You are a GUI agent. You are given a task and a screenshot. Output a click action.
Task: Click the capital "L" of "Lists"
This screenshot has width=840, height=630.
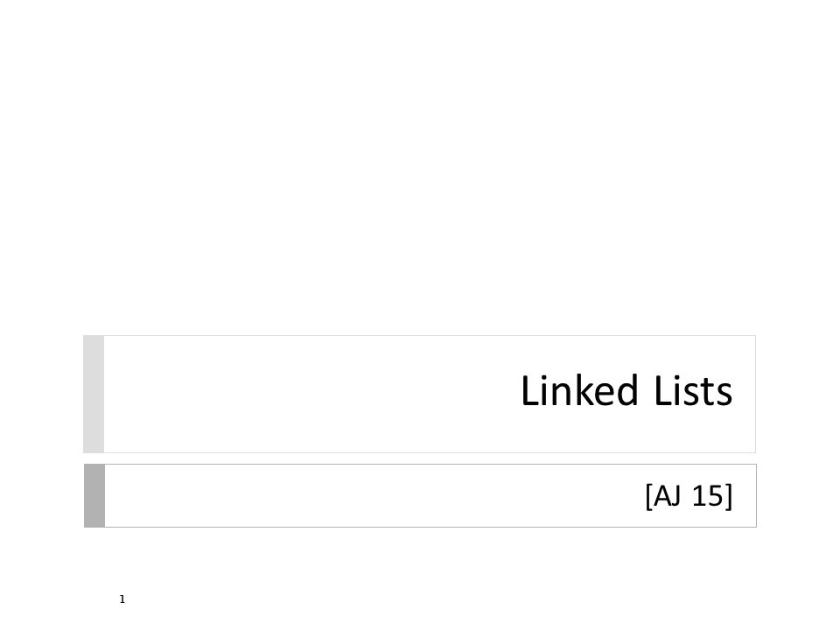663,391
